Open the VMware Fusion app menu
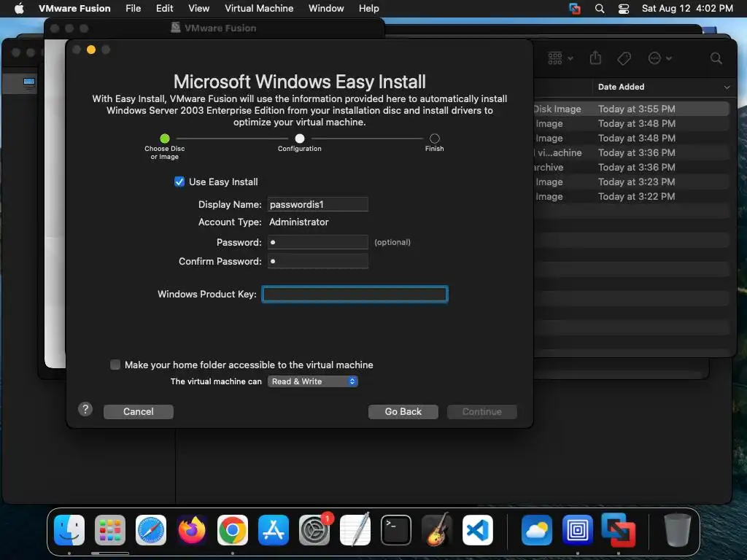Image resolution: width=747 pixels, height=560 pixels. click(74, 8)
